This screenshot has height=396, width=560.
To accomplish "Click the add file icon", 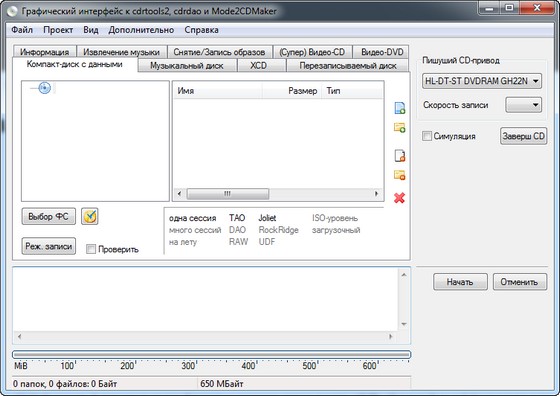I will pos(400,108).
